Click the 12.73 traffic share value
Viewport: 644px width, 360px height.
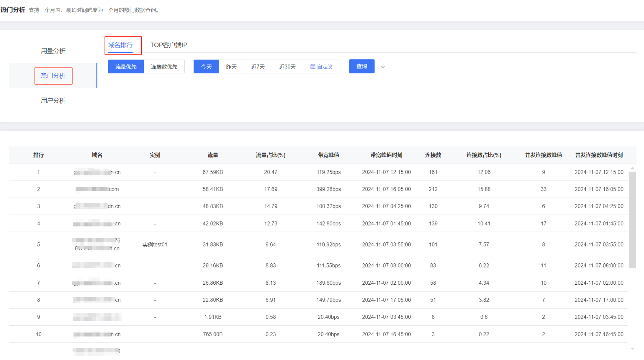[x=271, y=224]
